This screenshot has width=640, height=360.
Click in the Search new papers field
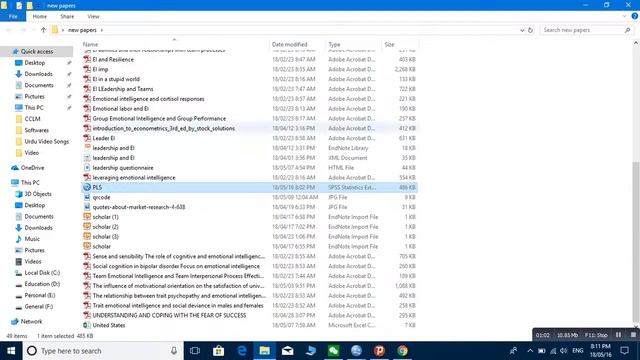click(x=583, y=30)
